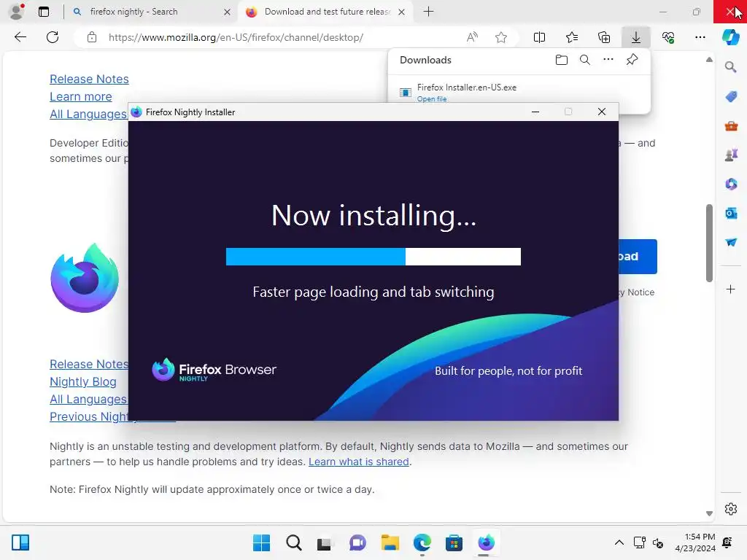This screenshot has width=747, height=560.
Task: Open downloads folder icon in Downloads panel
Action: (x=562, y=60)
